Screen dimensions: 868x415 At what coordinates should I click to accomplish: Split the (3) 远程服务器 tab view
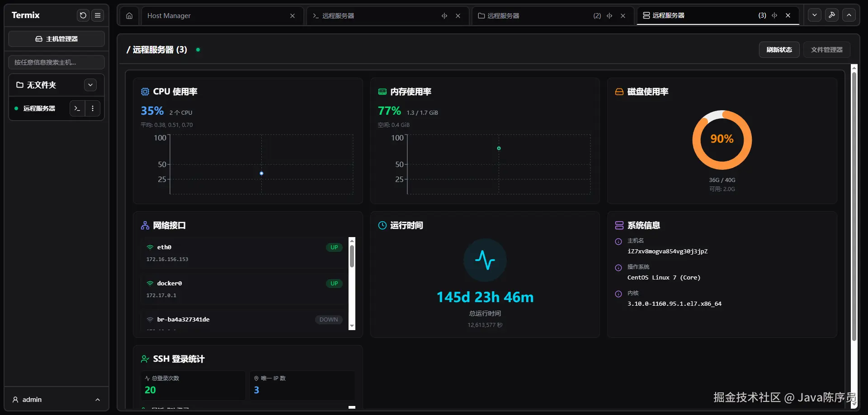click(x=774, y=15)
